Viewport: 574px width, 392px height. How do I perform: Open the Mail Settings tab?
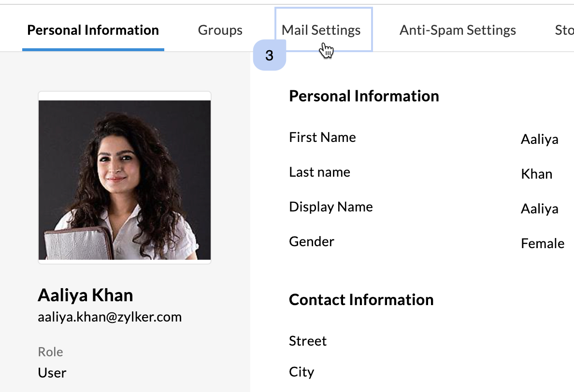pyautogui.click(x=321, y=30)
